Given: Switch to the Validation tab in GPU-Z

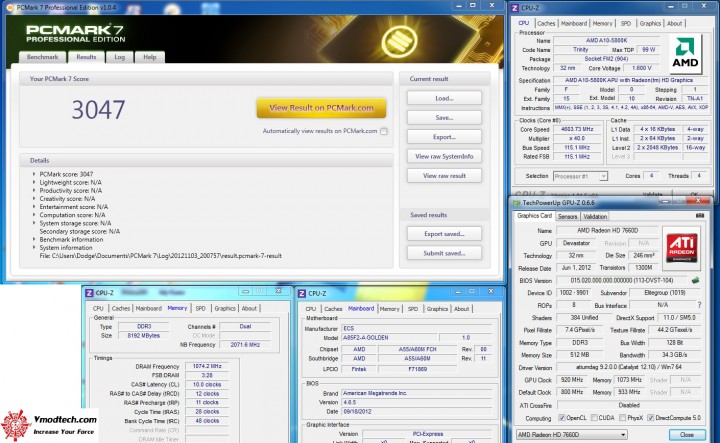Looking at the screenshot, I should tap(595, 216).
